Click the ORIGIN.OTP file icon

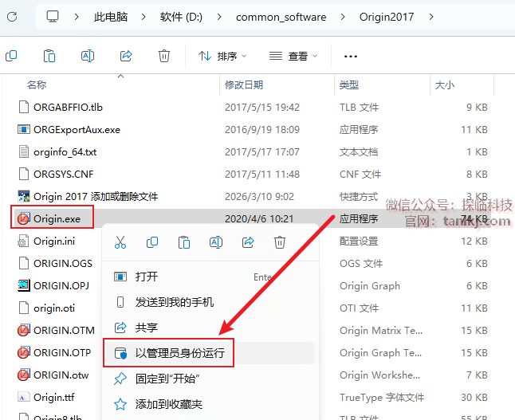[24, 352]
